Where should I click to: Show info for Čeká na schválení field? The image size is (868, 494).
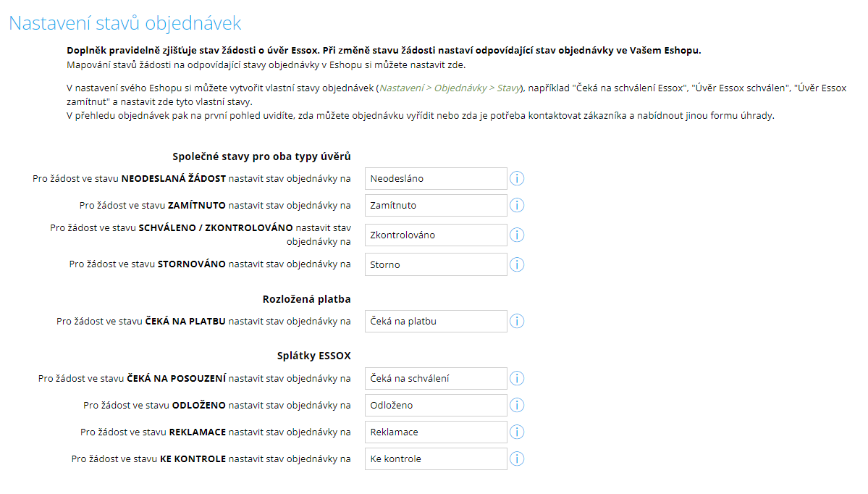click(517, 378)
